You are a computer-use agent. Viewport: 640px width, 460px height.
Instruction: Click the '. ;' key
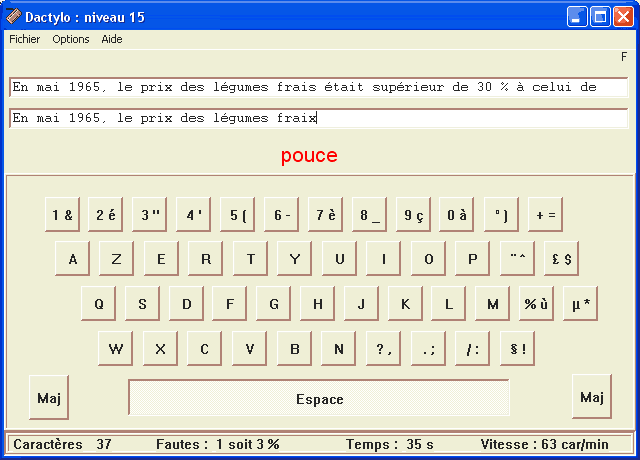pos(429,349)
